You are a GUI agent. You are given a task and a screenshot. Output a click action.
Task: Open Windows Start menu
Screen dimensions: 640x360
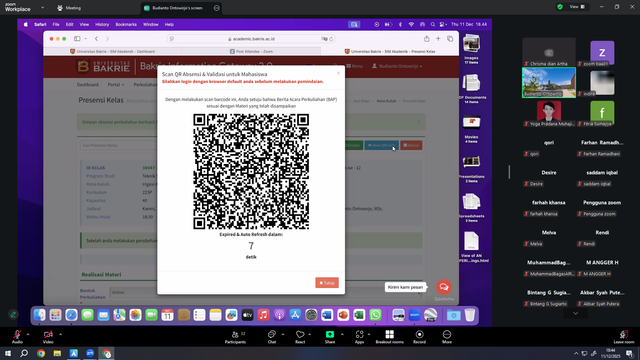coord(8,353)
